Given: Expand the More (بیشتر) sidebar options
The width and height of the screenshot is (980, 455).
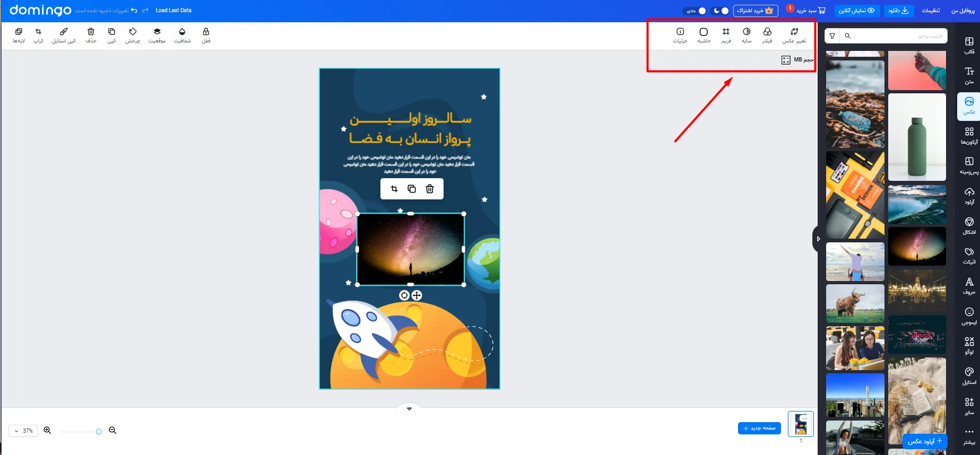Looking at the screenshot, I should click(x=969, y=436).
